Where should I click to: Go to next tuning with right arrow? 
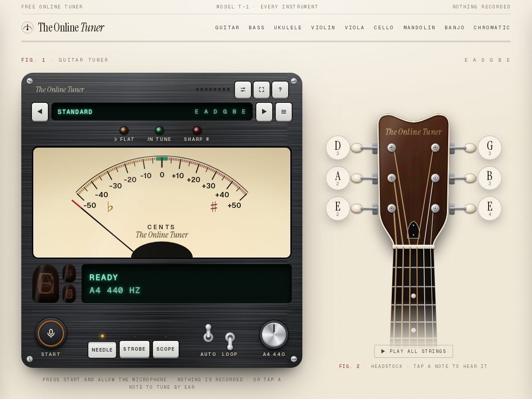pyautogui.click(x=264, y=112)
